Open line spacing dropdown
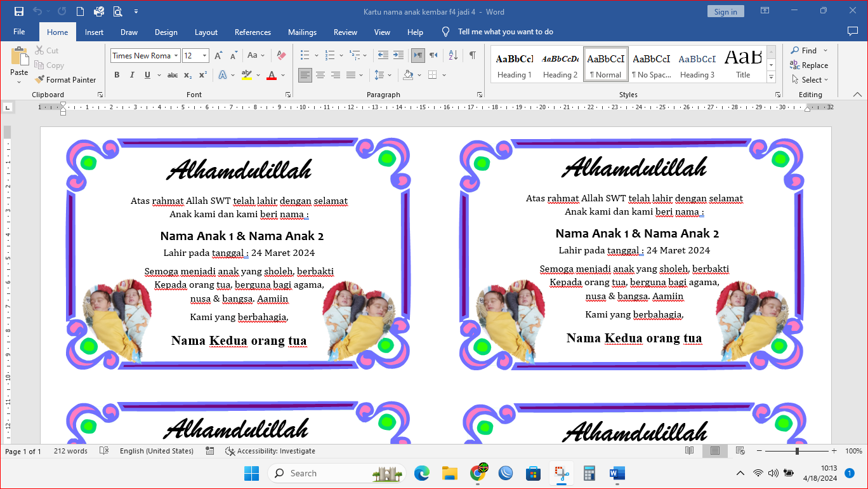 tap(383, 75)
